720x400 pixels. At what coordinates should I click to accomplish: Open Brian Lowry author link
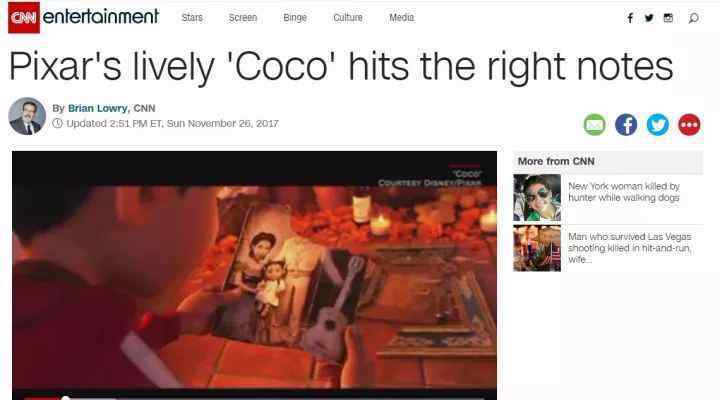pos(97,108)
